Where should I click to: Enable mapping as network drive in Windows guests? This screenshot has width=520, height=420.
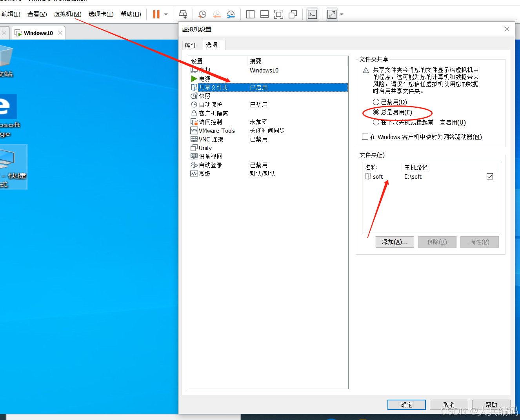point(365,137)
